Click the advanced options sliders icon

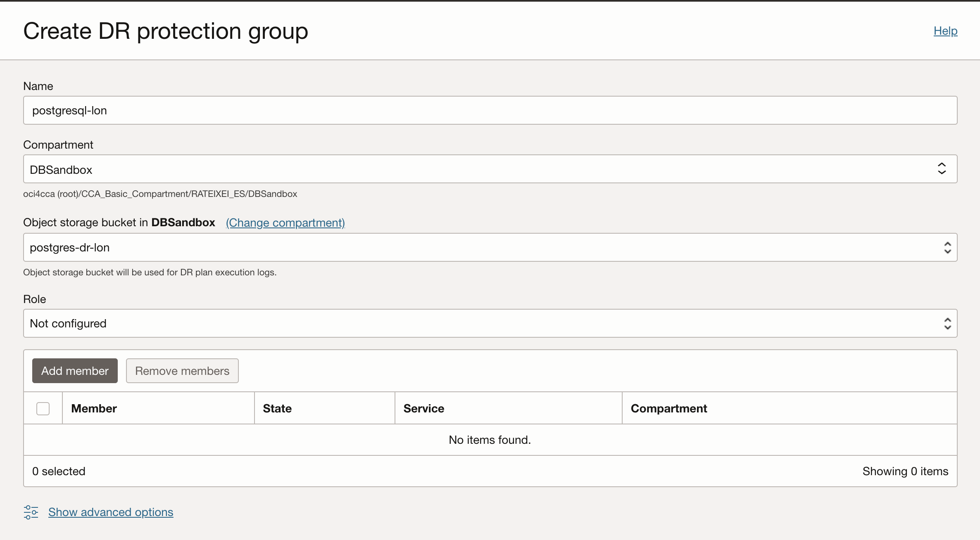pyautogui.click(x=31, y=512)
